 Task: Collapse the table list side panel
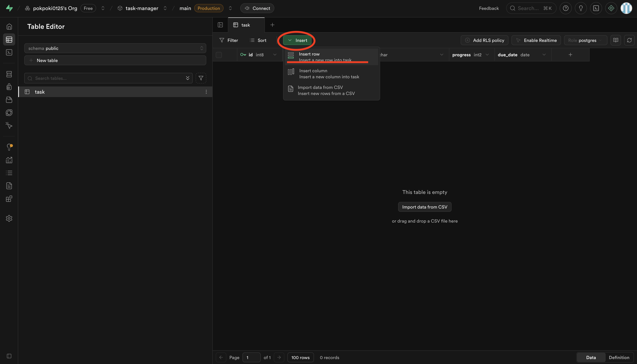click(x=220, y=25)
